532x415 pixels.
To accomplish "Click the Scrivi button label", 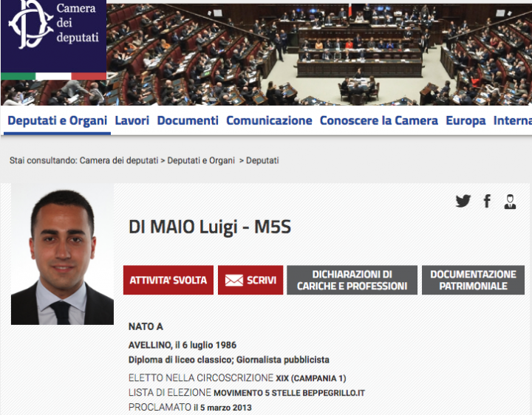I will pos(262,280).
